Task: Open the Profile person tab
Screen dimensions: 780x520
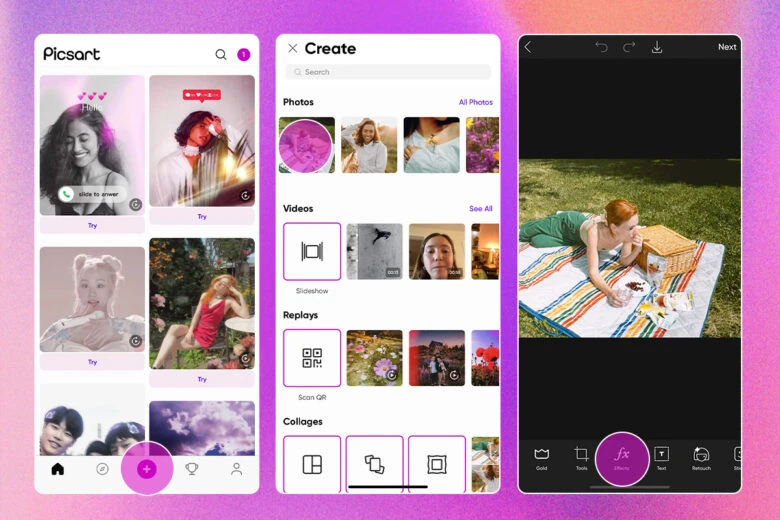Action: point(237,469)
